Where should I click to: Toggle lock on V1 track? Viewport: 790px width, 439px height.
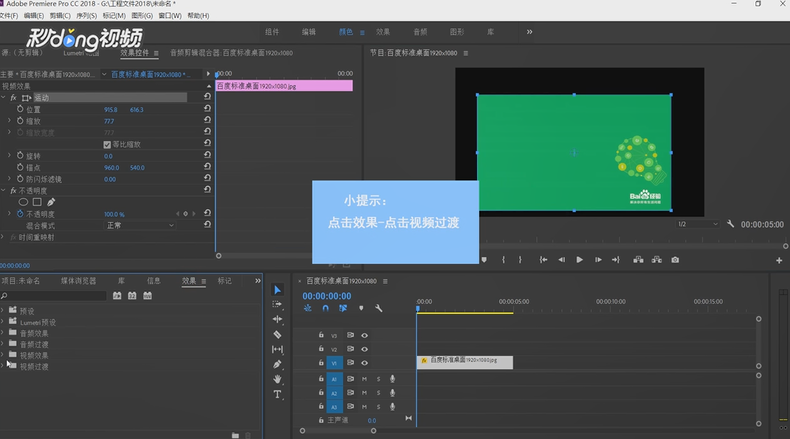coord(321,362)
